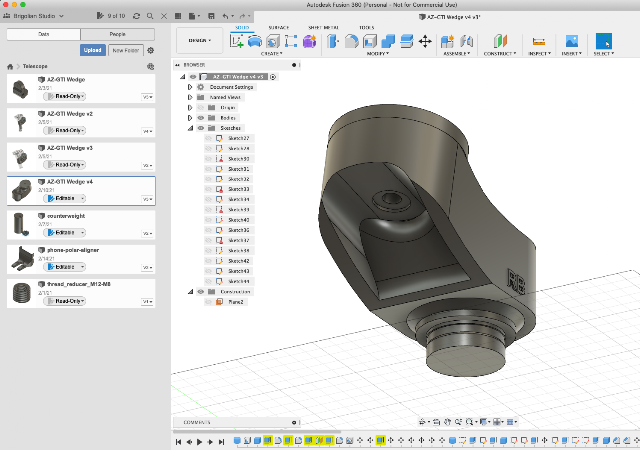Expand the Document Settings tree node

190,87
